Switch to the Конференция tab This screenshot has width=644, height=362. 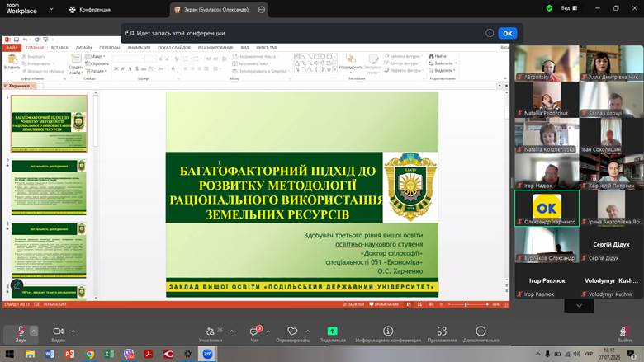(90, 9)
